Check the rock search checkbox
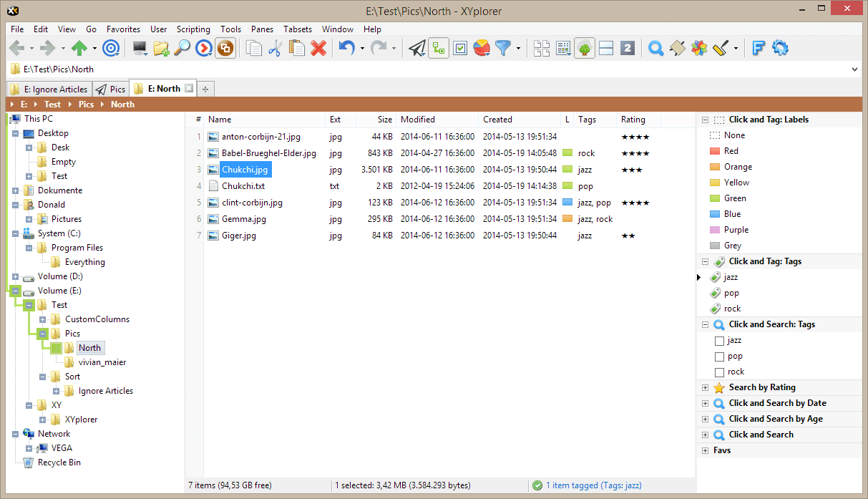The width and height of the screenshot is (868, 499). coord(719,372)
